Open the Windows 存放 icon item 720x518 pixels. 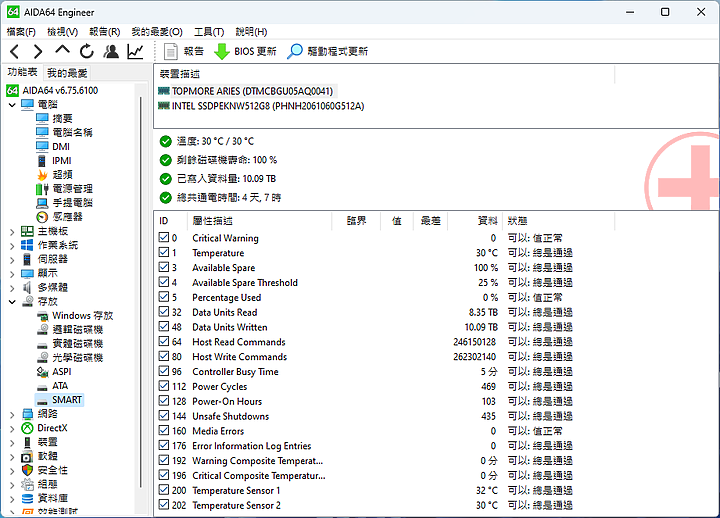coord(43,316)
